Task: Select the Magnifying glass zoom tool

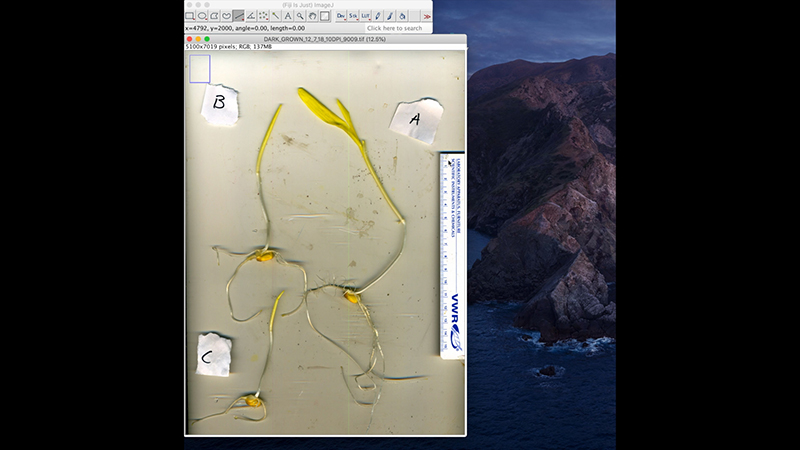Action: pyautogui.click(x=300, y=16)
